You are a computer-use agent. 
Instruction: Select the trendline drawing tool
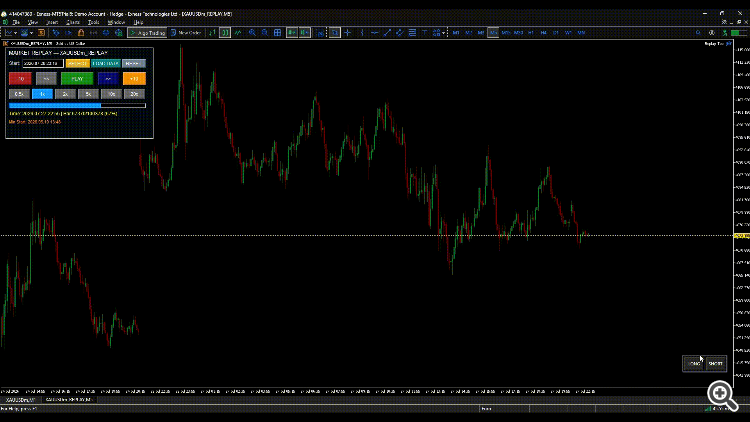click(x=387, y=33)
